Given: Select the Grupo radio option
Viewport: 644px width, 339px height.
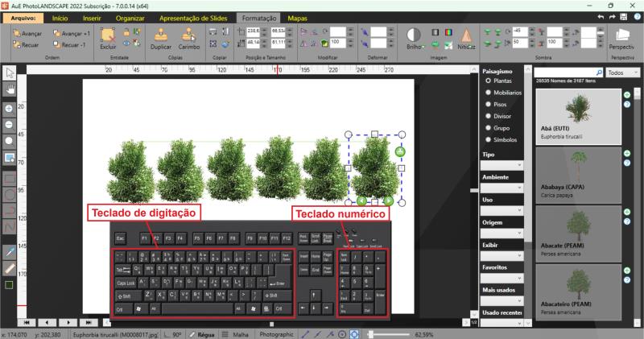Looking at the screenshot, I should 489,128.
